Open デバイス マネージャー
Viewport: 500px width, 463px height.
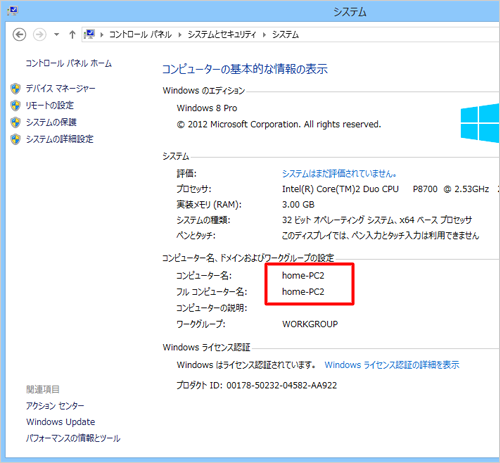coord(60,88)
